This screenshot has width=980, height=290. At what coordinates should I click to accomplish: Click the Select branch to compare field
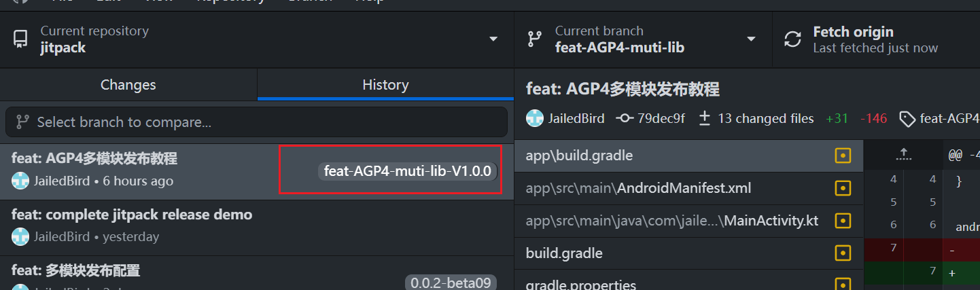coord(257,122)
